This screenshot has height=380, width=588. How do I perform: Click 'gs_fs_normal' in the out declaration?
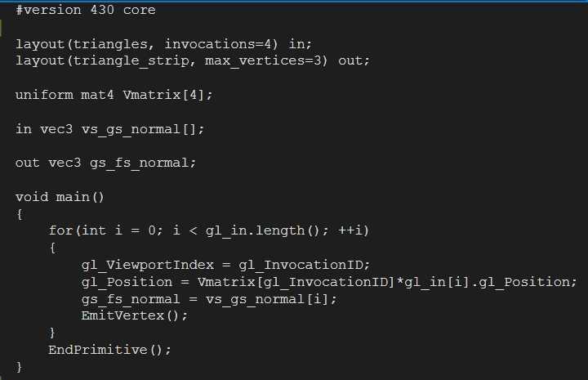[139, 163]
